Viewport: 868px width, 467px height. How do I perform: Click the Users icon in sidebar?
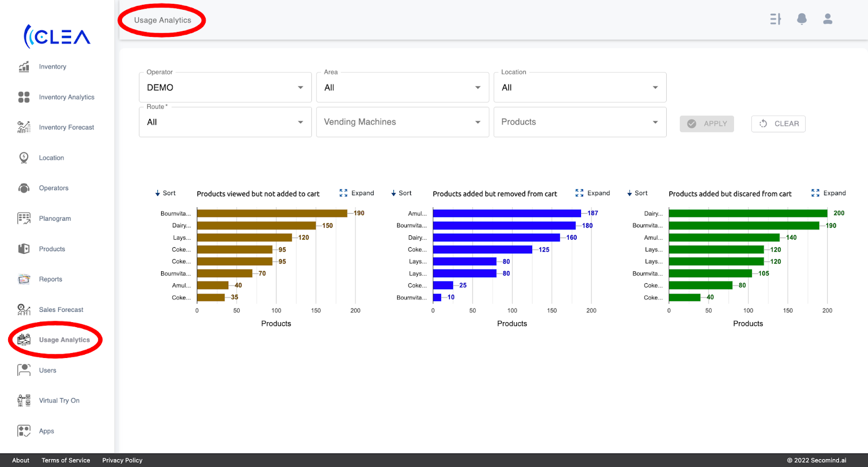point(24,370)
